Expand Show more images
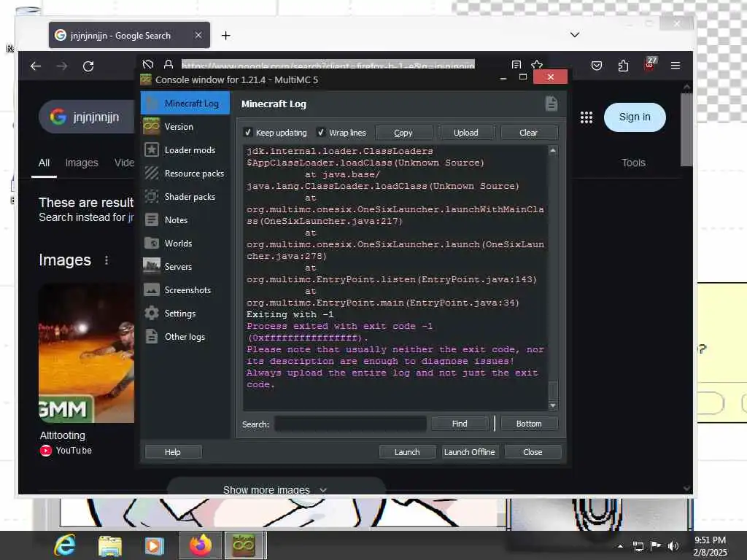 pos(275,489)
